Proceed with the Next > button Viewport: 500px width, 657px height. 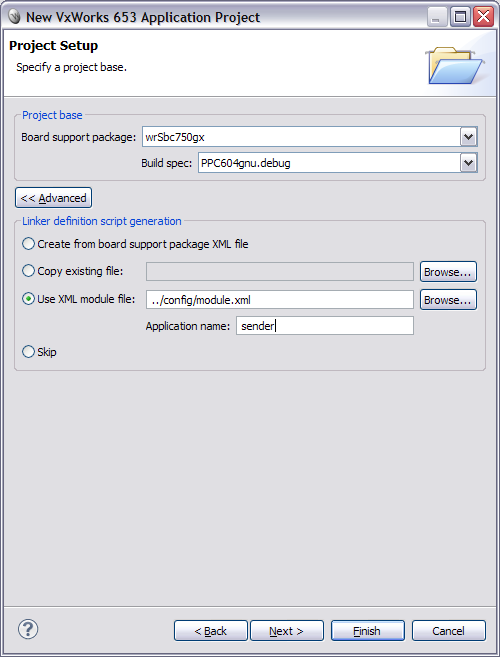[x=287, y=631]
